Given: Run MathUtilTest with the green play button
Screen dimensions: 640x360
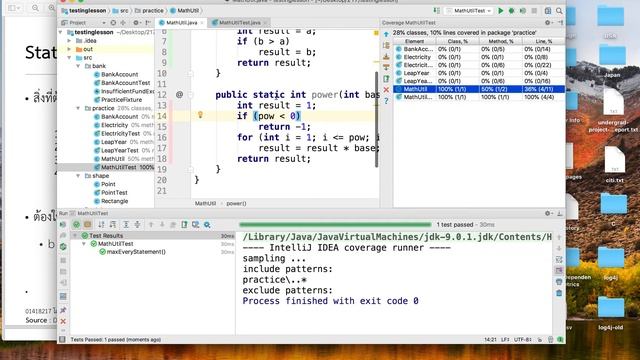Looking at the screenshot, I should click(500, 11).
